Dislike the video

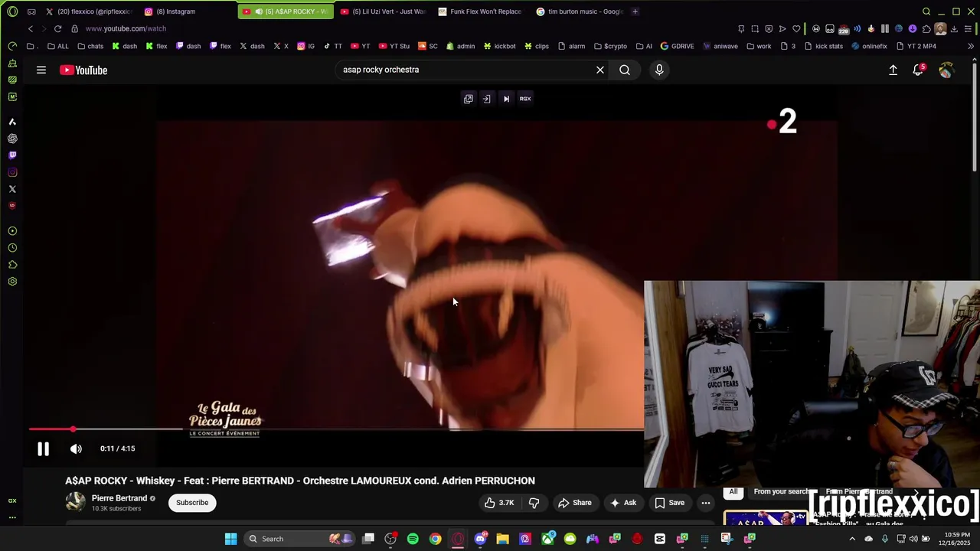click(534, 503)
